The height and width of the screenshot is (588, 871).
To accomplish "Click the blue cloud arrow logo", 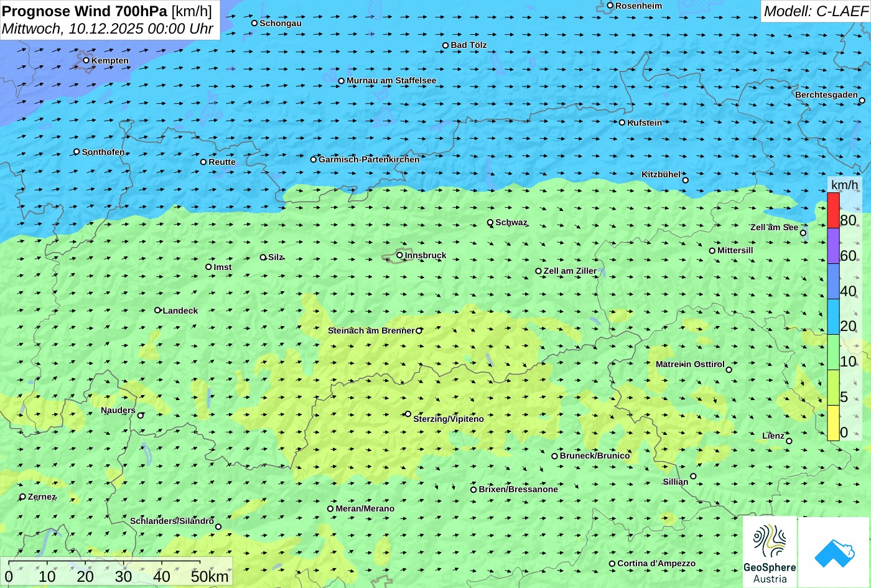I will coord(834,553).
